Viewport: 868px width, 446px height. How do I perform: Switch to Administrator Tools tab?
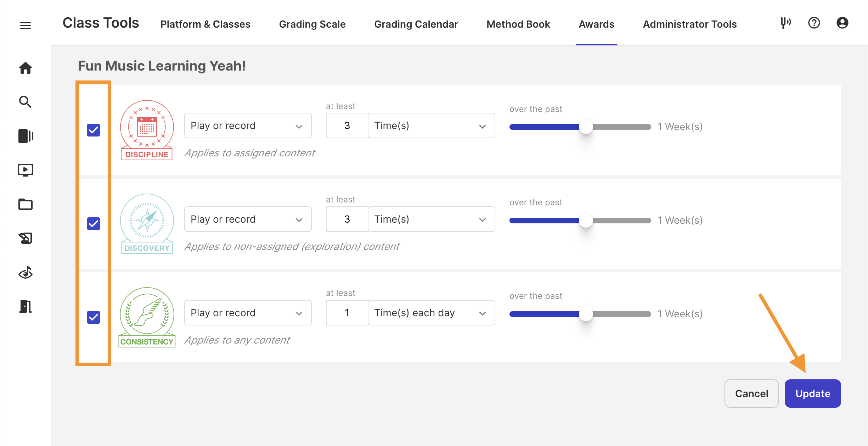coord(690,24)
